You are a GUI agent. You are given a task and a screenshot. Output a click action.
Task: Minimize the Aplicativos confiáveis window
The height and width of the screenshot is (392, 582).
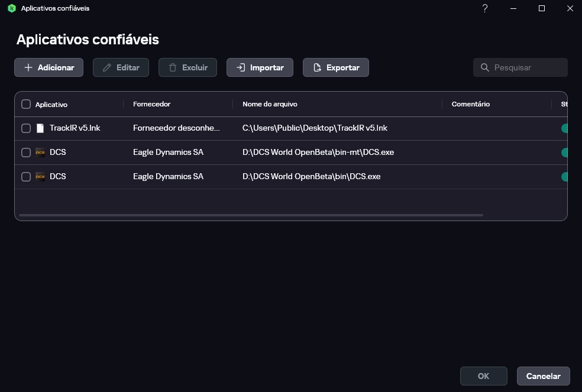[x=513, y=8]
